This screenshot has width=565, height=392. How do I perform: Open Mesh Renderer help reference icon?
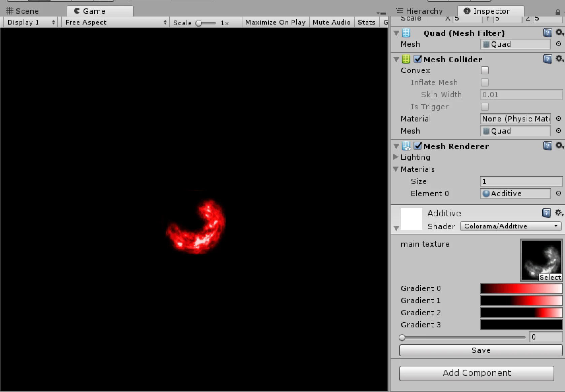tap(547, 146)
